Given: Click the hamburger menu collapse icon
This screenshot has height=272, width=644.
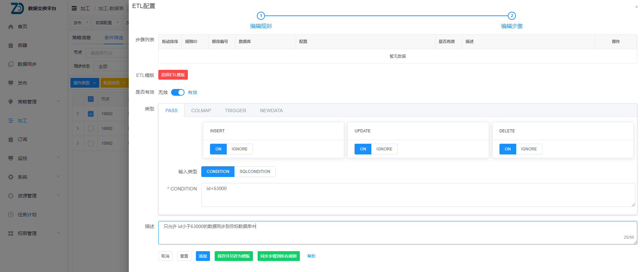Looking at the screenshot, I should (74, 8).
